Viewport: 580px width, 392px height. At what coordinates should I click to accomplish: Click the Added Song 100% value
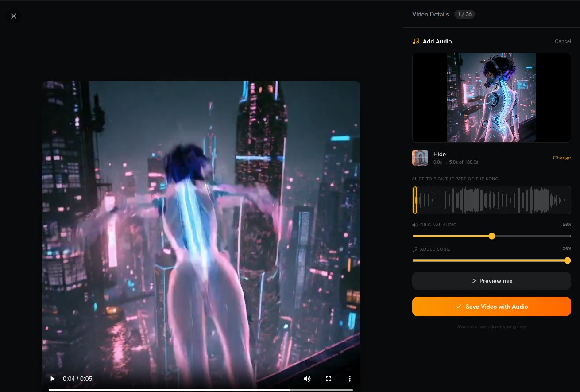coord(565,249)
